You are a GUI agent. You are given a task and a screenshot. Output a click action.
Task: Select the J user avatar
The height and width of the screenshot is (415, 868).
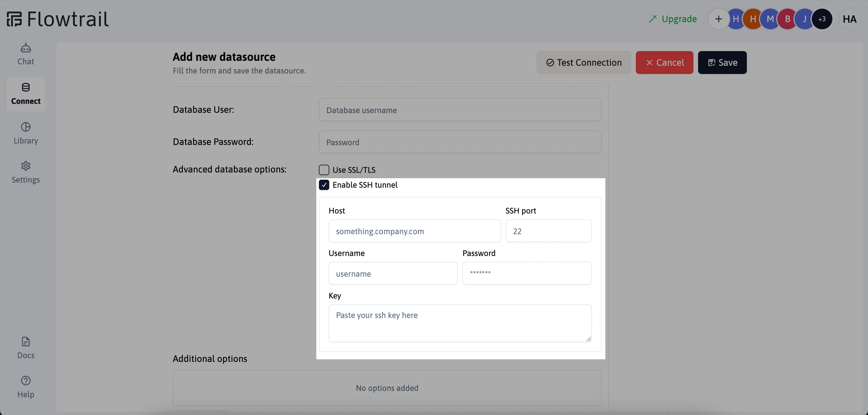pyautogui.click(x=804, y=19)
